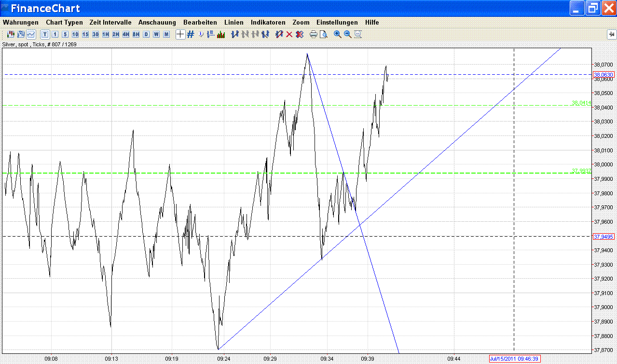Screen dimensions: 617x364
Task: Click the 09:24 time axis label
Action: [x=223, y=359]
